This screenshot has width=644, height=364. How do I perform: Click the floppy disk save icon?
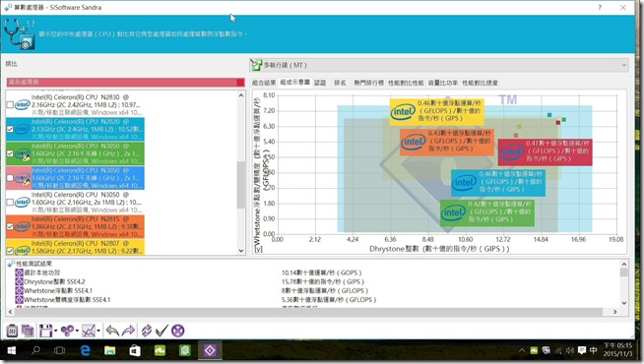pos(45,331)
